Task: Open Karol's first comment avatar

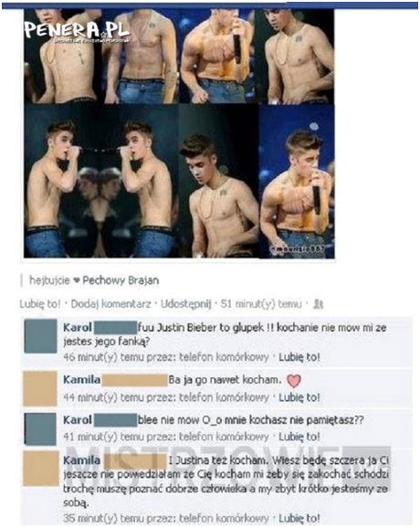Action: [41, 336]
